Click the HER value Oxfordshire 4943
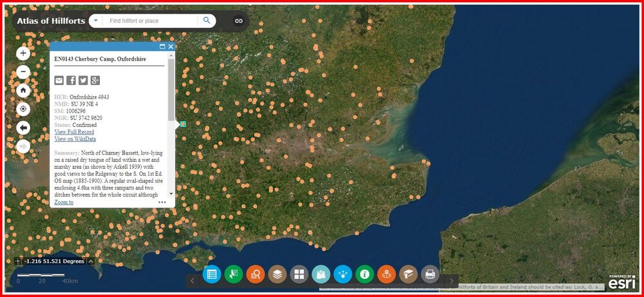The height and width of the screenshot is (297, 644). (89, 97)
